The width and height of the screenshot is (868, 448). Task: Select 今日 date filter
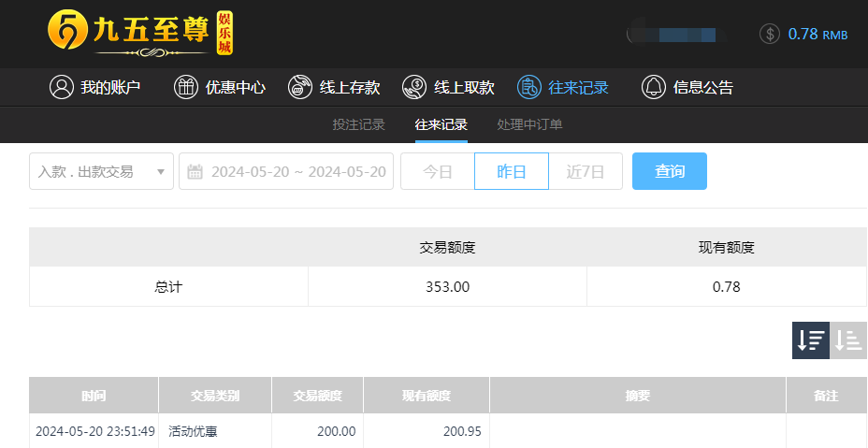tap(438, 171)
